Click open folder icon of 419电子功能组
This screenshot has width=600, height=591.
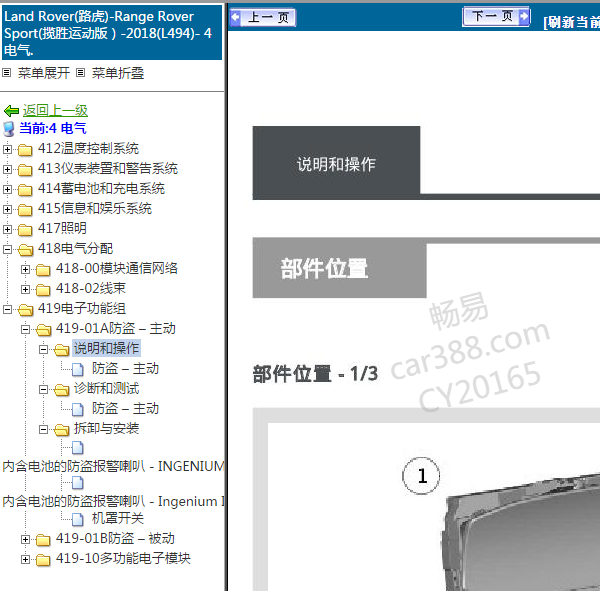[25, 309]
